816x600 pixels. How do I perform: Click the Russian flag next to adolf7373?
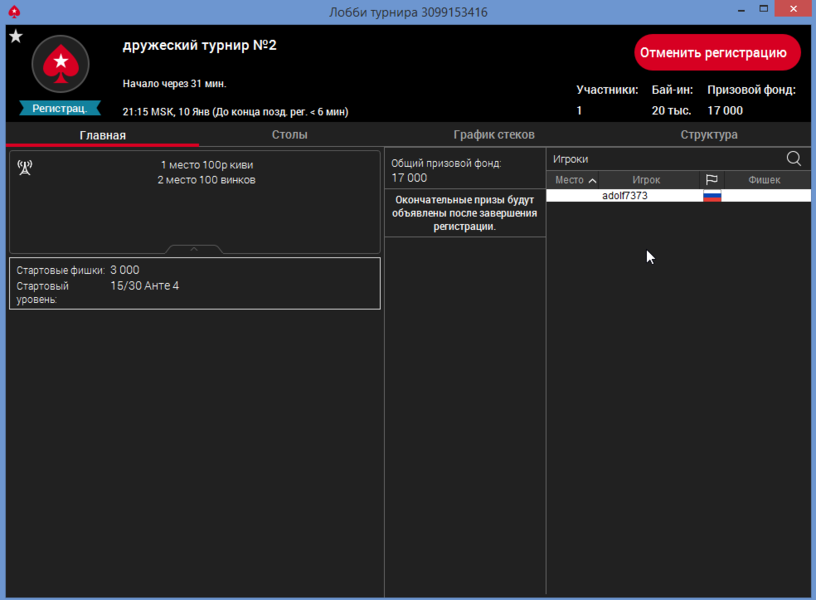(712, 196)
